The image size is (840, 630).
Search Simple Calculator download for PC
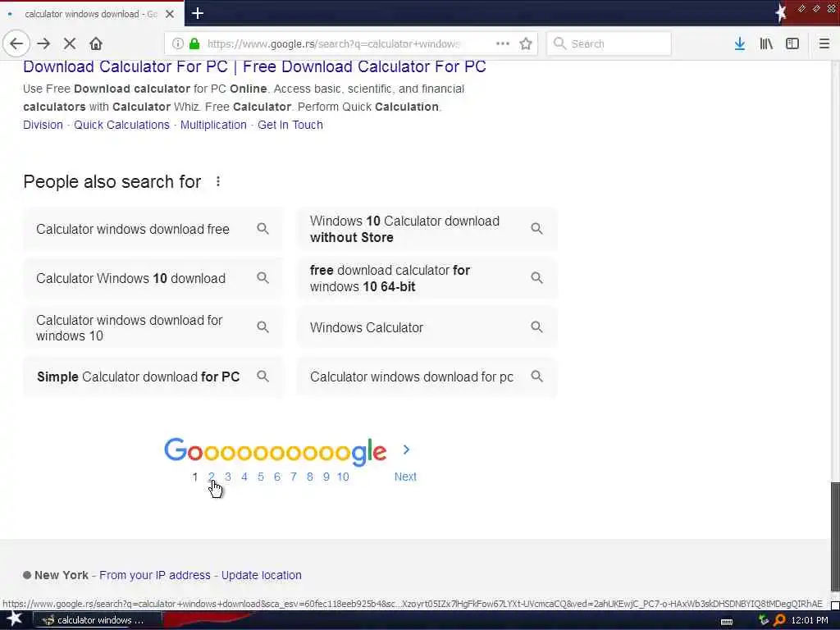pos(153,377)
